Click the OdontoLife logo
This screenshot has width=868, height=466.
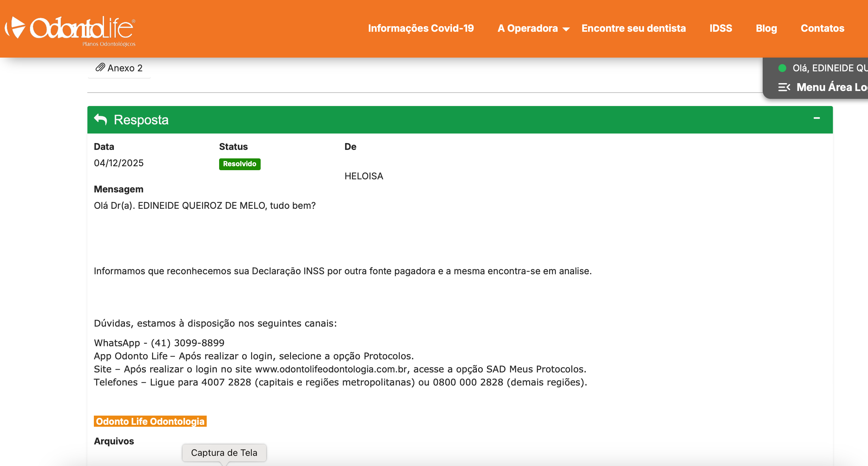70,30
